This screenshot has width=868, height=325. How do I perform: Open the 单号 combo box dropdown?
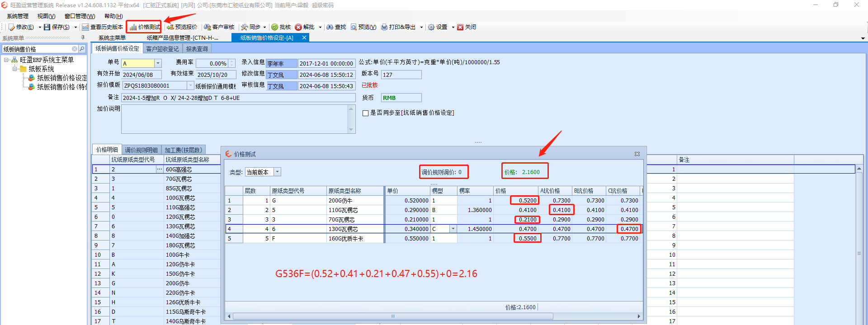pos(158,63)
